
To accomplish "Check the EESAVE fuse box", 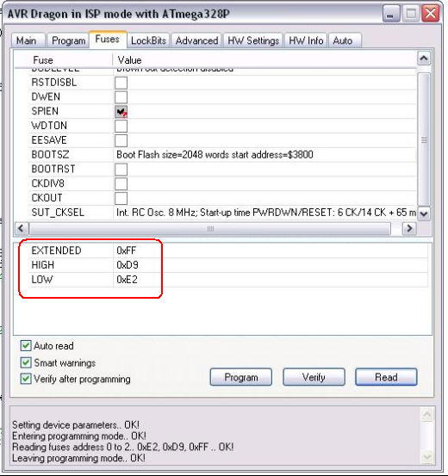I will (x=121, y=140).
